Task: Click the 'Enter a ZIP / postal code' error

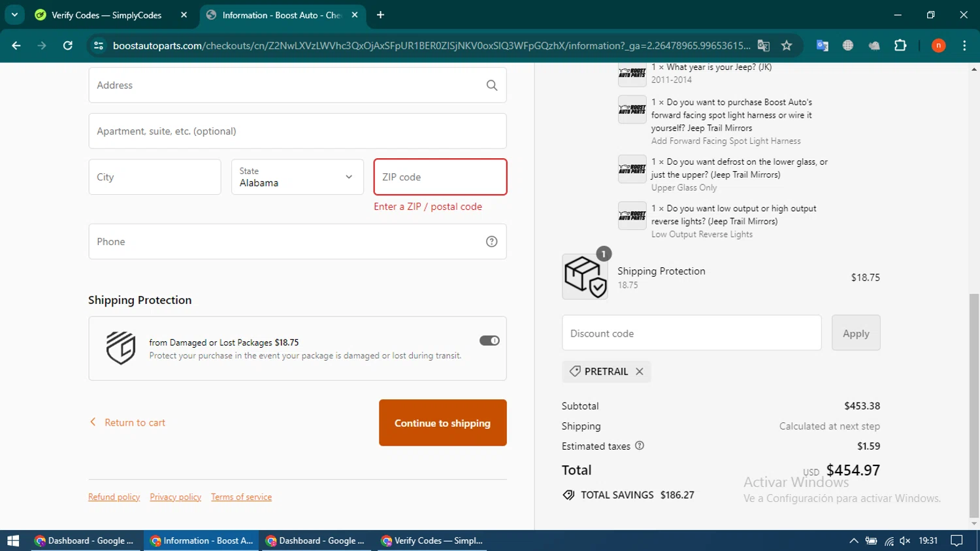Action: click(x=428, y=207)
